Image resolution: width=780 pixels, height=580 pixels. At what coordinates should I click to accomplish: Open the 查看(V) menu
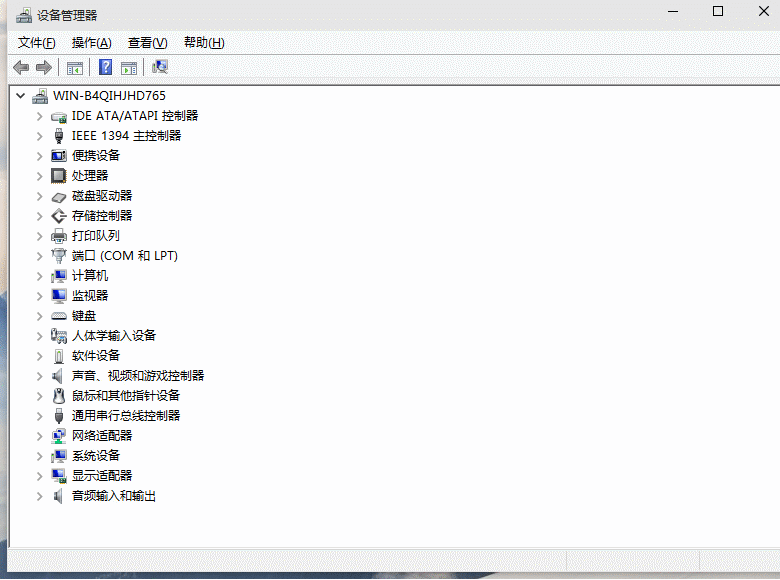147,43
